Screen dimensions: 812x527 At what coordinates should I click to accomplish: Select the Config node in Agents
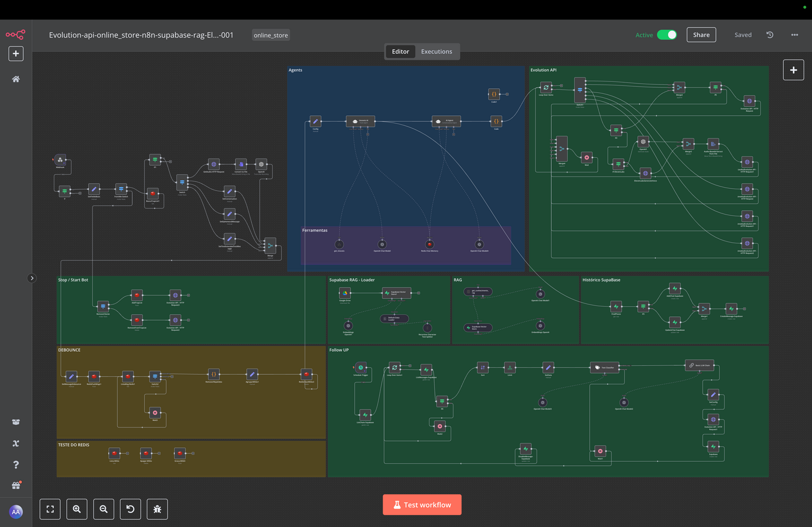[x=315, y=121]
